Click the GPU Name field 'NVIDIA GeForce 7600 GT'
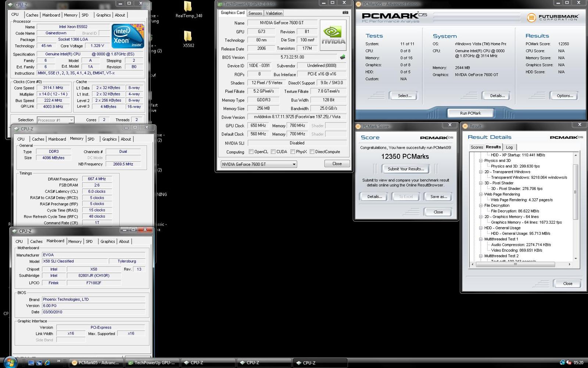 tap(282, 23)
